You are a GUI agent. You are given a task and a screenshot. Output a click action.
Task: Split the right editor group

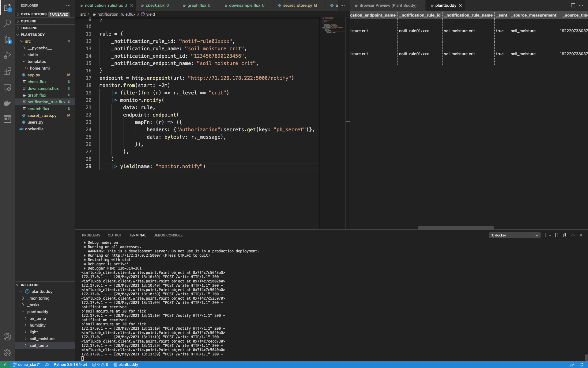click(573, 6)
